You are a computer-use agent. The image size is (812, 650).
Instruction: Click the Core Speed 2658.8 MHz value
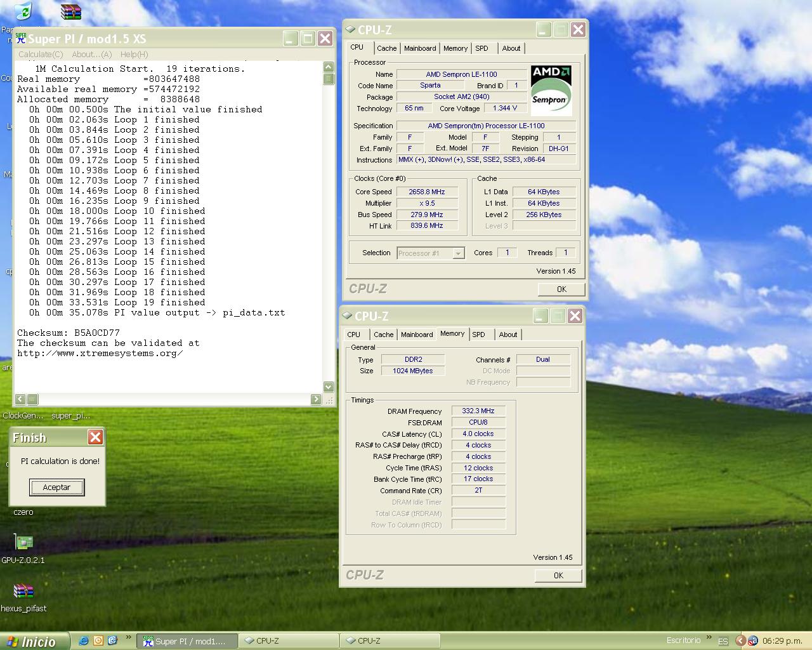(x=426, y=192)
